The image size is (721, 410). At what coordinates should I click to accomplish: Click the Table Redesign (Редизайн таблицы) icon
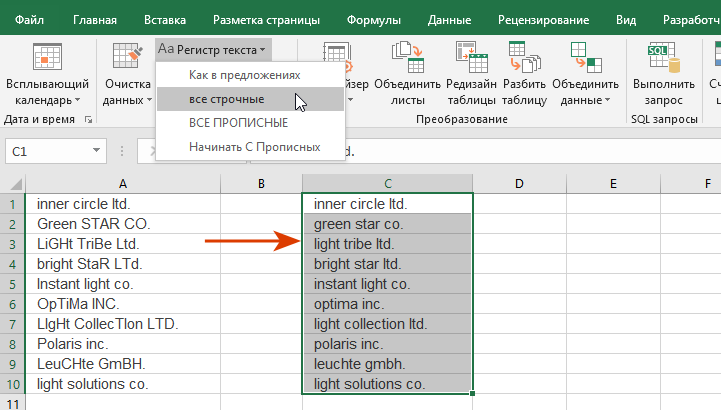point(471,57)
